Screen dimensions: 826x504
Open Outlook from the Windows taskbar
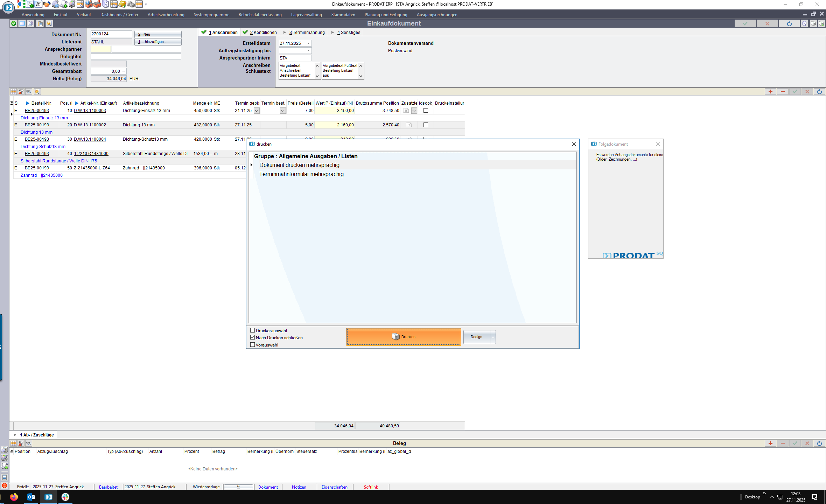coord(31,497)
